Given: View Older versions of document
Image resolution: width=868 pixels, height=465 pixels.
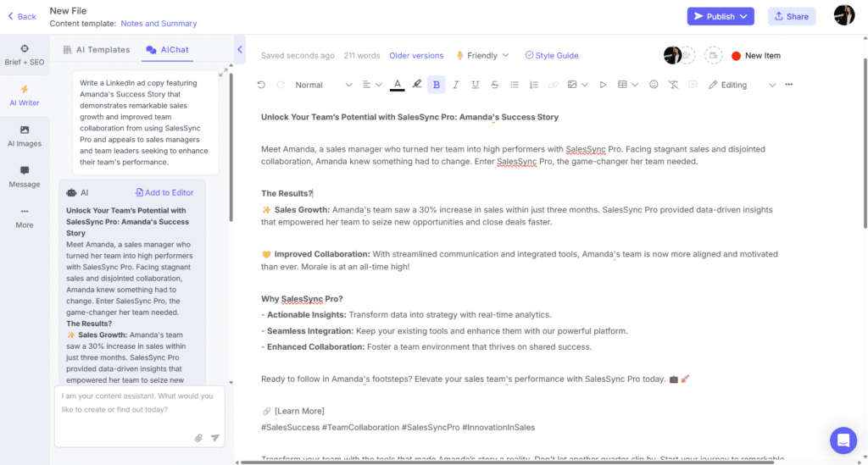Looking at the screenshot, I should [416, 55].
